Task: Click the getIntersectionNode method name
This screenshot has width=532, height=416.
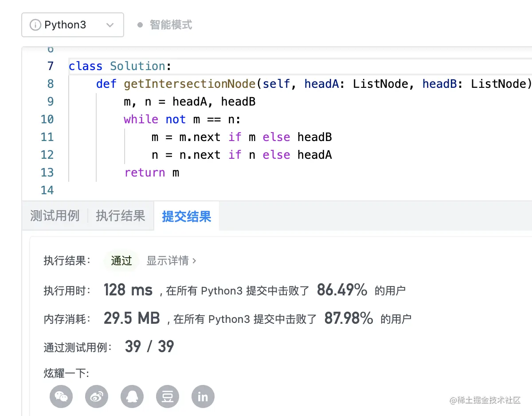Action: [x=190, y=84]
